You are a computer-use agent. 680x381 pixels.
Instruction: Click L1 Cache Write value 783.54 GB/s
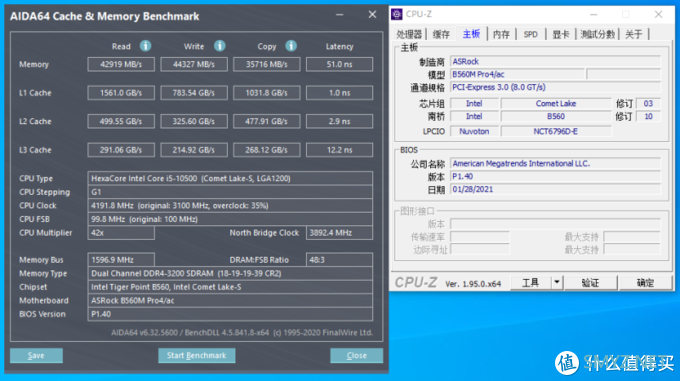click(194, 93)
